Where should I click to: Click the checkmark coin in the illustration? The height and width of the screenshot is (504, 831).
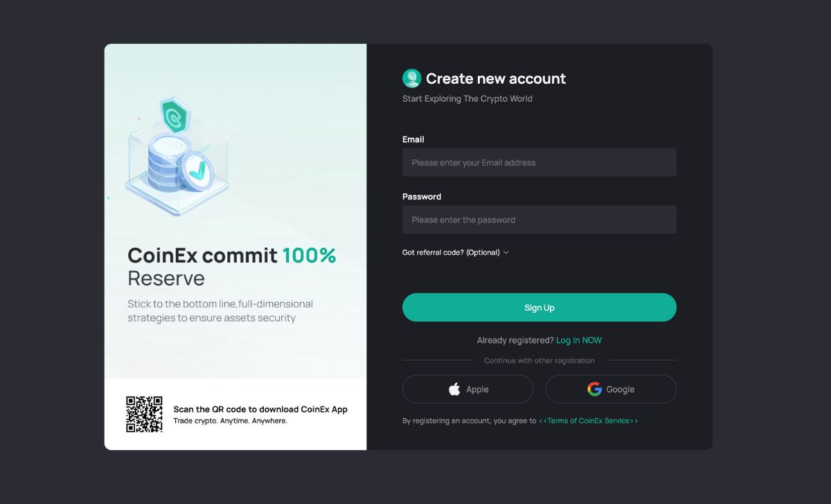[x=196, y=170]
